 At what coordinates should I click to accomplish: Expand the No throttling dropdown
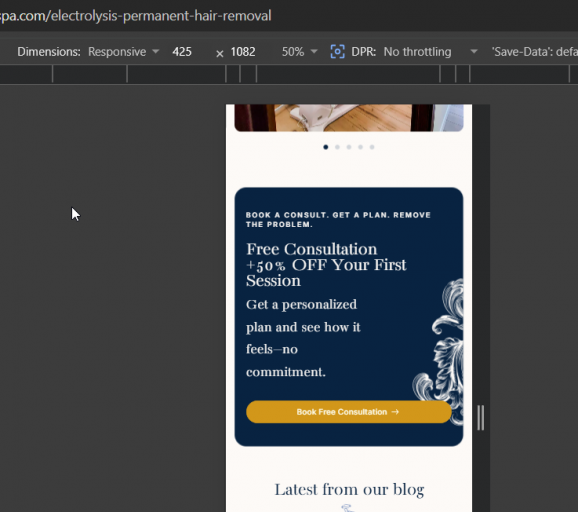[x=430, y=52]
